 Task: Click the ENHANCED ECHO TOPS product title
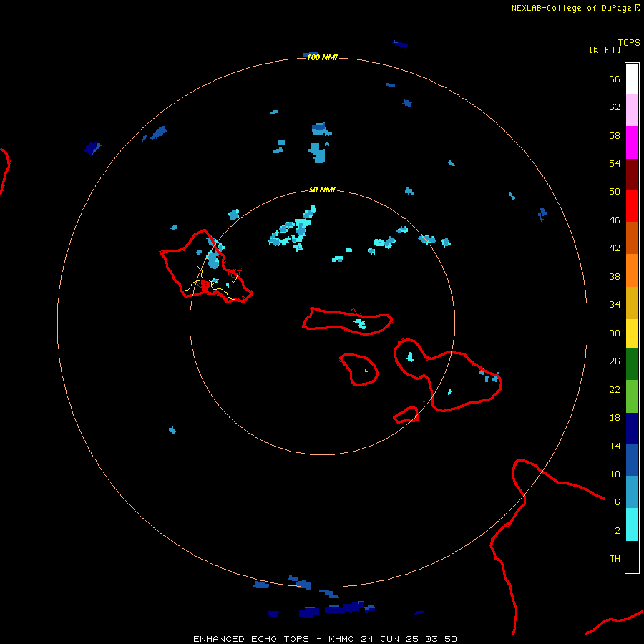pos(251,639)
